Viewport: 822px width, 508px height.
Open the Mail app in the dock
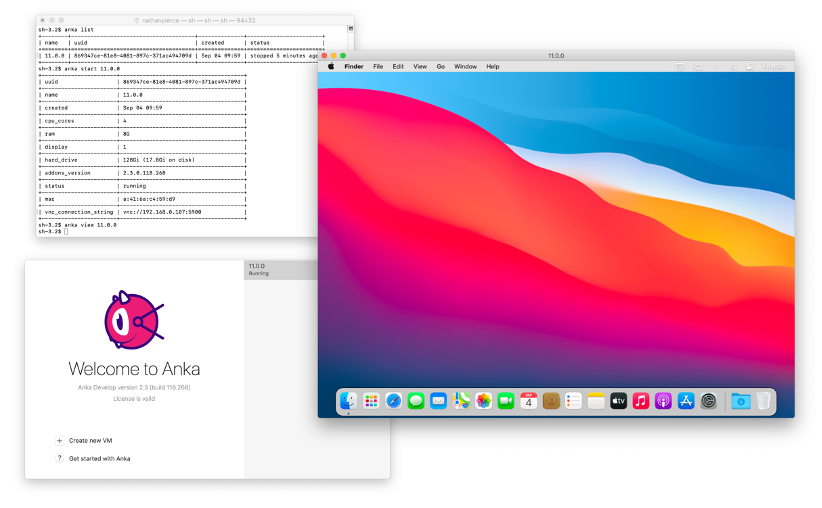[438, 401]
